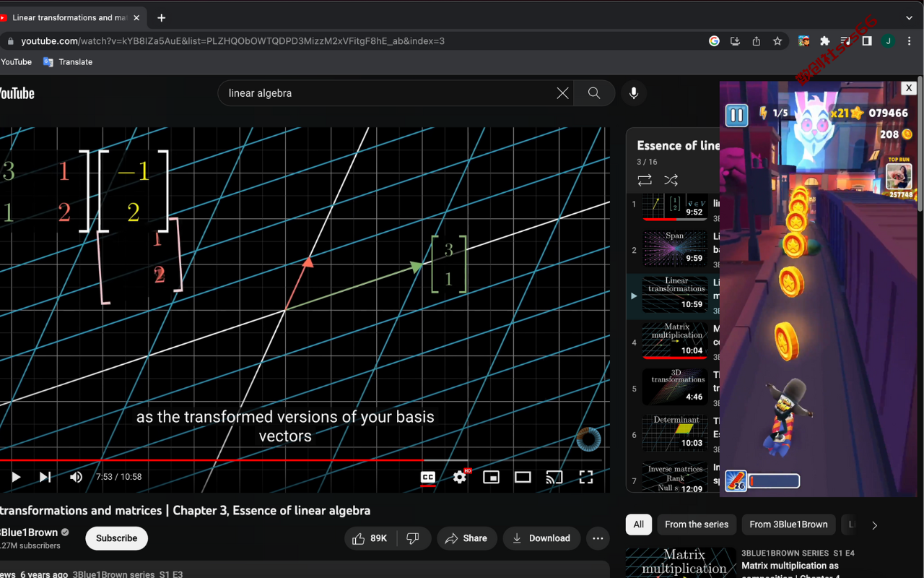Open Google icon in address bar

pos(714,41)
